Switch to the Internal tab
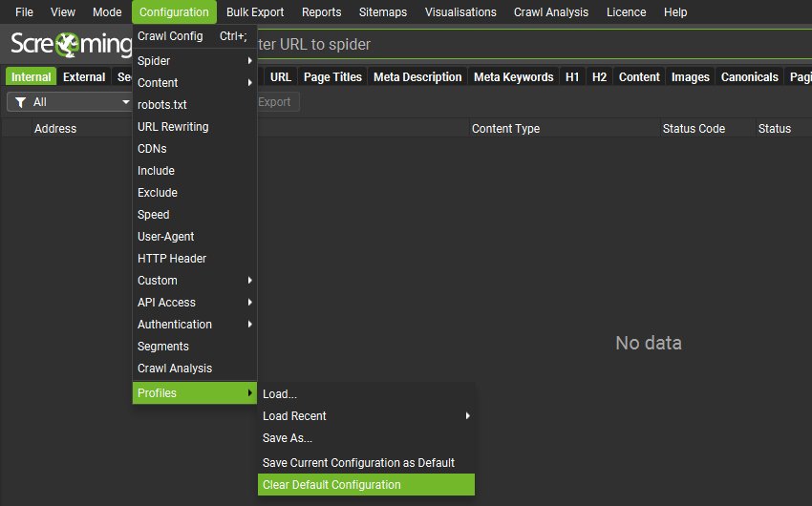 point(32,77)
